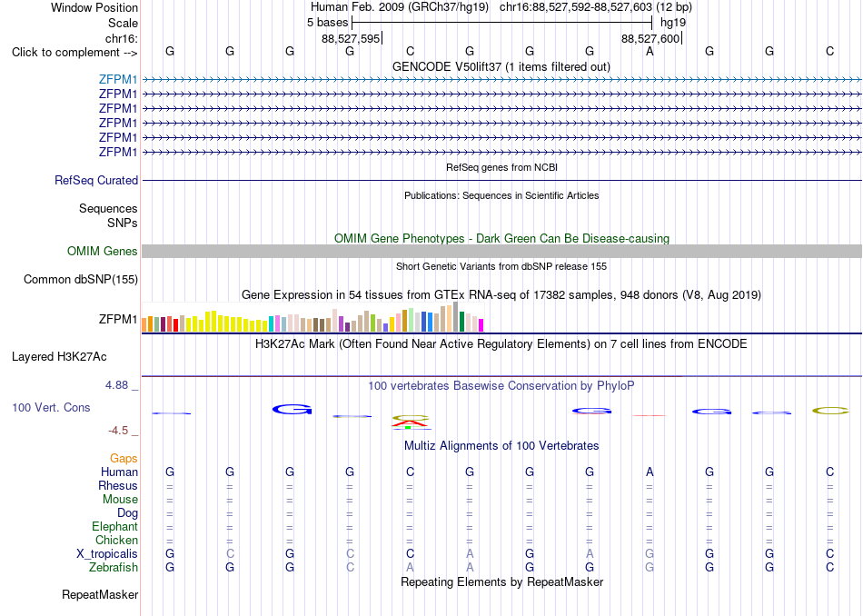The width and height of the screenshot is (863, 616).
Task: Click the 'chr16:' ruler label
Action: [x=121, y=38]
